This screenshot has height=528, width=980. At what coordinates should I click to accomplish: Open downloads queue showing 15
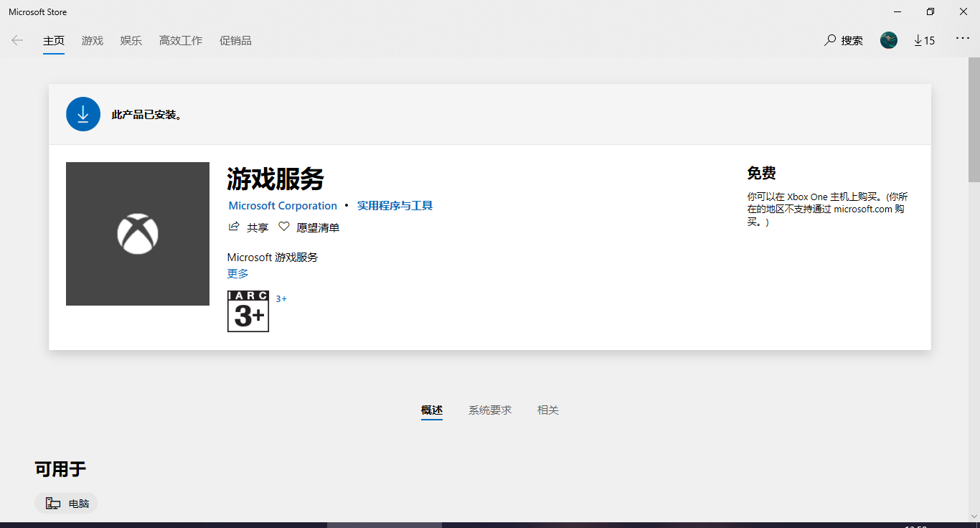coord(924,40)
